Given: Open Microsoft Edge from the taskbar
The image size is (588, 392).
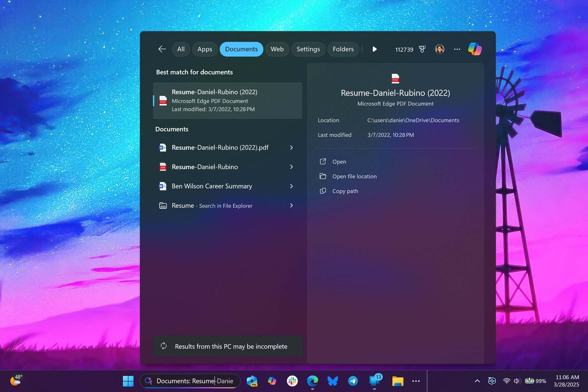Looking at the screenshot, I should point(312,380).
